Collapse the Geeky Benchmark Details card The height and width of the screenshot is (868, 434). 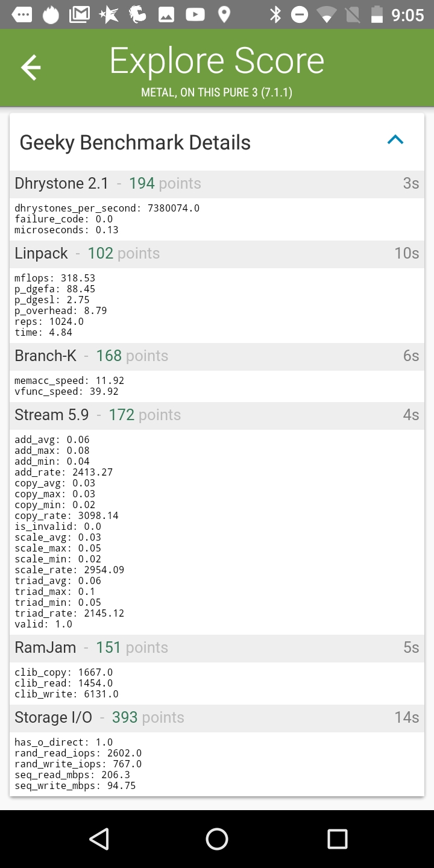tap(395, 140)
